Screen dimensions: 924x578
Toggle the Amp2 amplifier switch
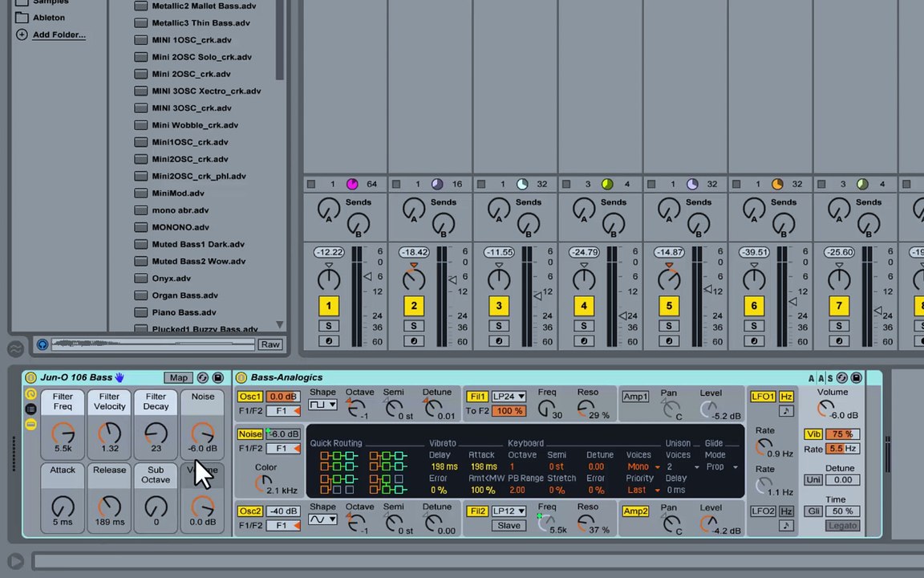coord(635,511)
